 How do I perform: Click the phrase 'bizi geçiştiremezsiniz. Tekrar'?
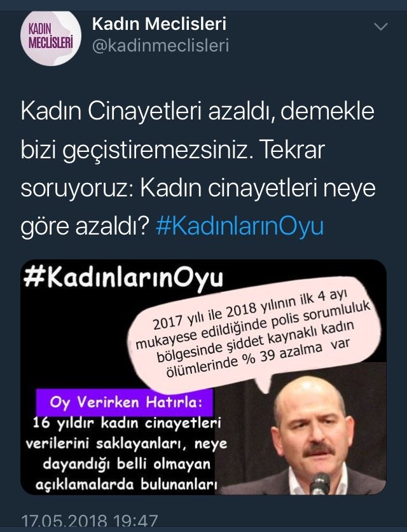pyautogui.click(x=173, y=150)
